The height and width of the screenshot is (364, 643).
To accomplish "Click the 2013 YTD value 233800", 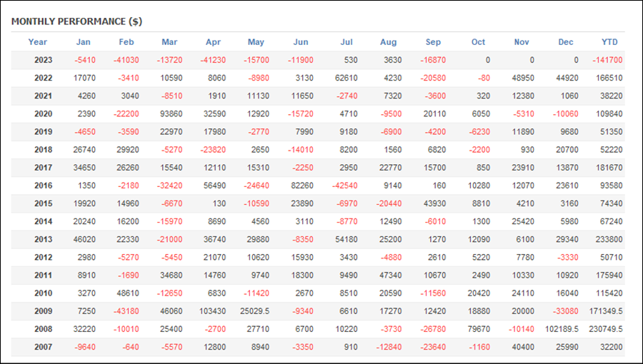I will click(609, 240).
